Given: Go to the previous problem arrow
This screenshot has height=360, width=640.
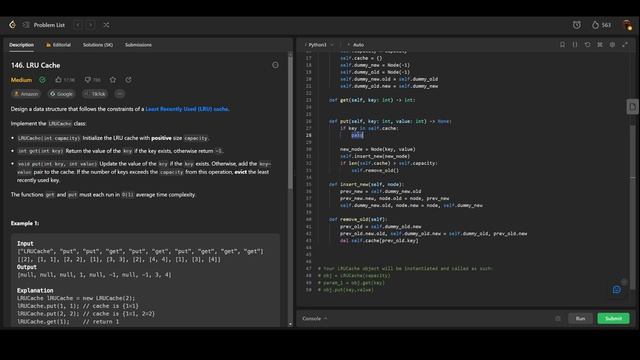Looking at the screenshot, I should (x=78, y=25).
